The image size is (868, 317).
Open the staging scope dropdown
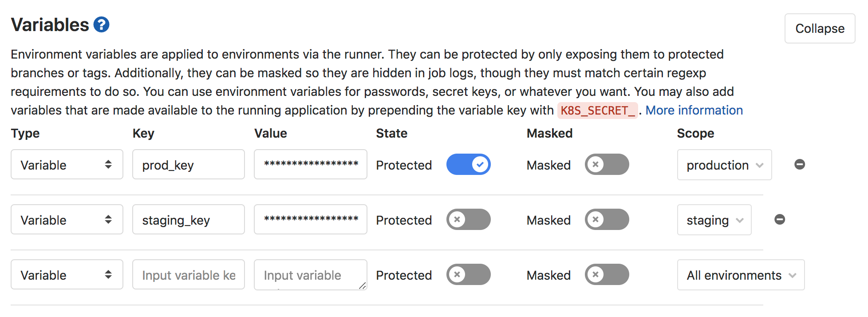point(714,219)
